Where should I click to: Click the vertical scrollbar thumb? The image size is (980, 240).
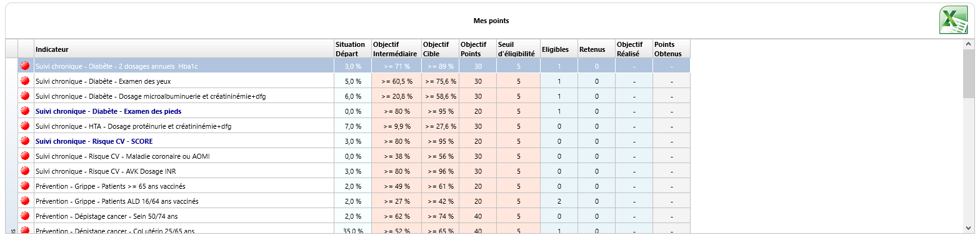pos(969,74)
